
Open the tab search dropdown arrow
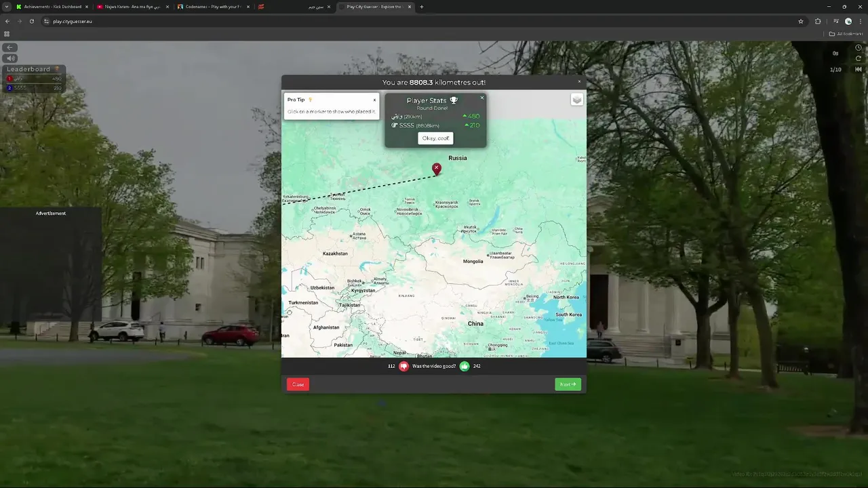coord(7,7)
